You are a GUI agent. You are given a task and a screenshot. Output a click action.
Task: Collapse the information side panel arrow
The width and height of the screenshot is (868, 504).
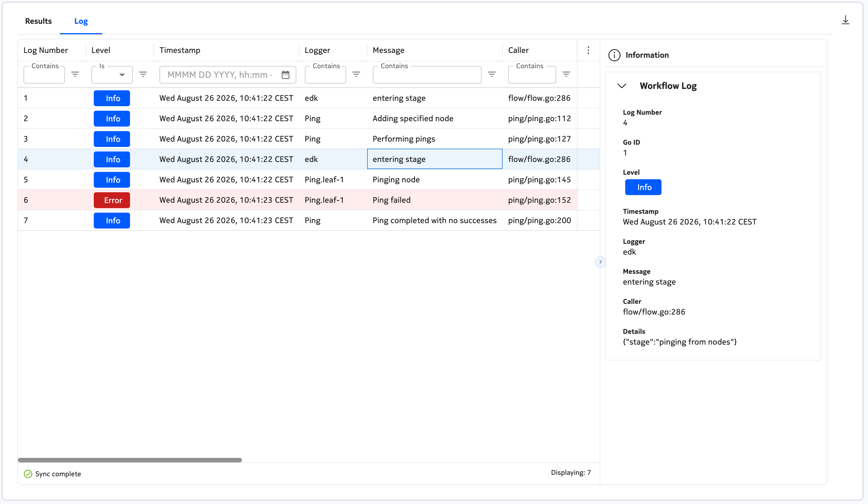click(x=600, y=262)
